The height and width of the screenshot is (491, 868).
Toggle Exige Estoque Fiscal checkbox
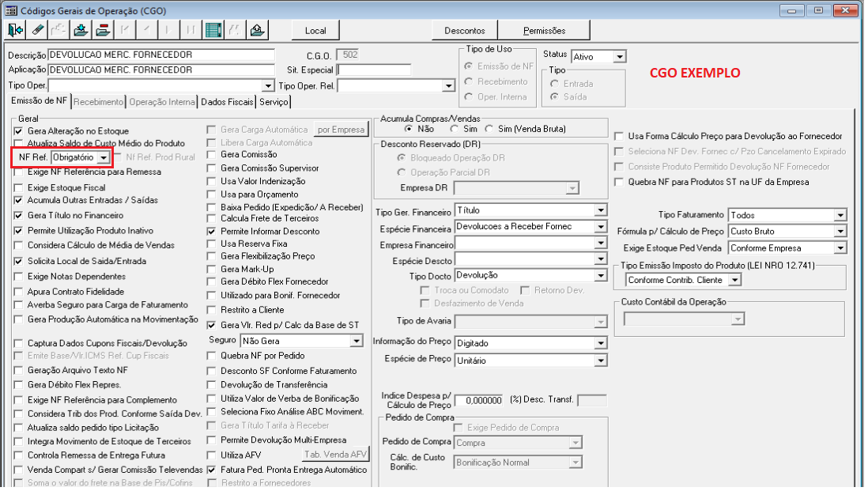(19, 188)
